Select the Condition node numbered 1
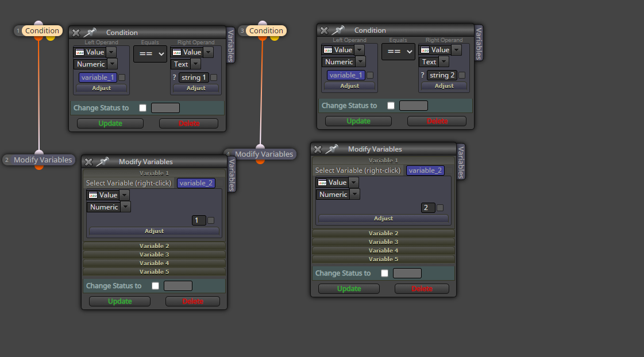The image size is (644, 357). point(42,31)
